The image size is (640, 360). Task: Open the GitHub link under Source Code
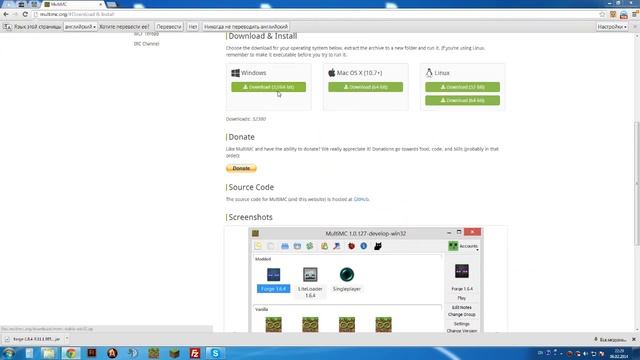pos(361,199)
